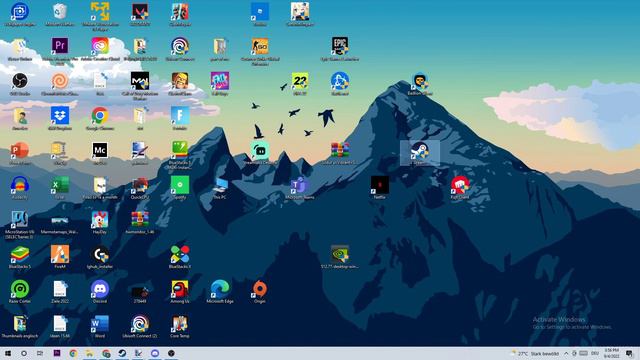640x360 pixels.
Task: Launch the Battle.net desktop shortcut
Action: tap(340, 81)
